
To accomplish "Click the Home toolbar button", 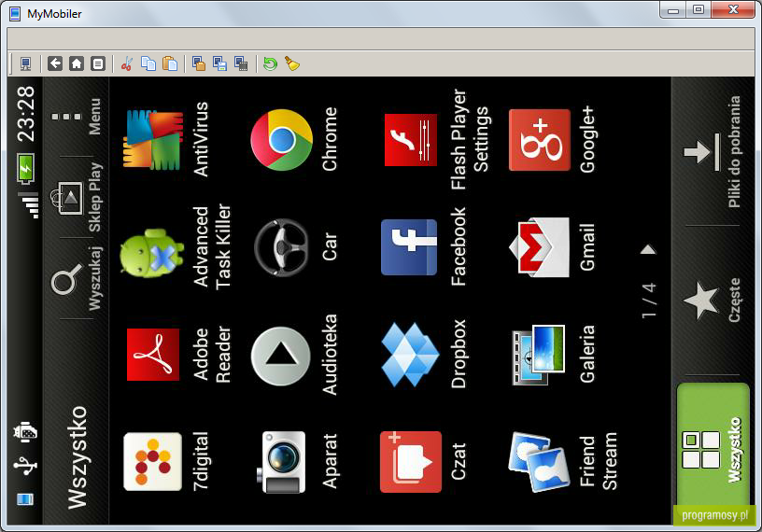I will 77,63.
